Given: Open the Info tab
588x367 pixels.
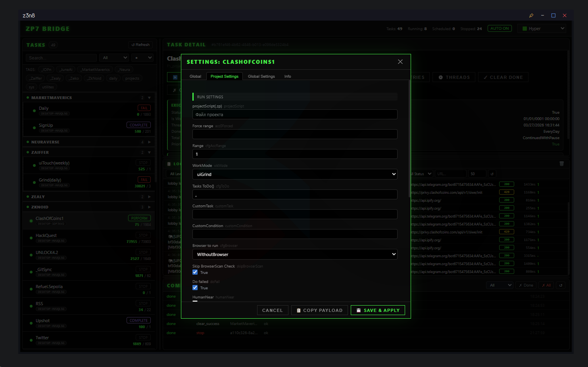Looking at the screenshot, I should click(x=287, y=76).
